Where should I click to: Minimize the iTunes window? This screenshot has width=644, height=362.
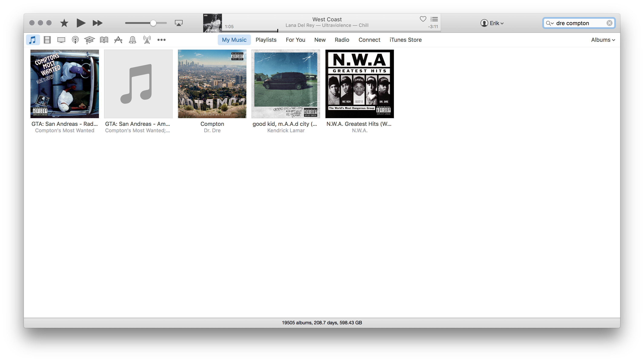click(x=40, y=23)
